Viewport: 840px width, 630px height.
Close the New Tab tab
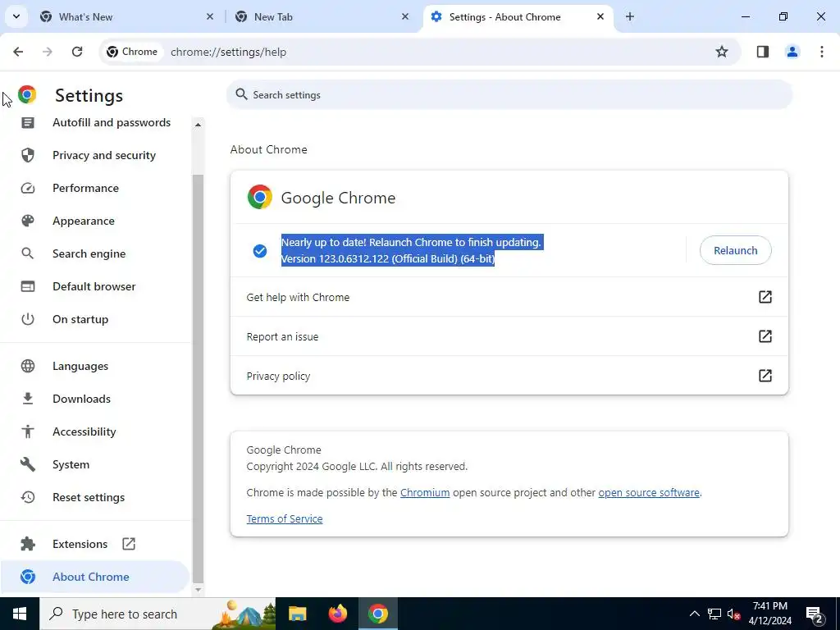405,16
